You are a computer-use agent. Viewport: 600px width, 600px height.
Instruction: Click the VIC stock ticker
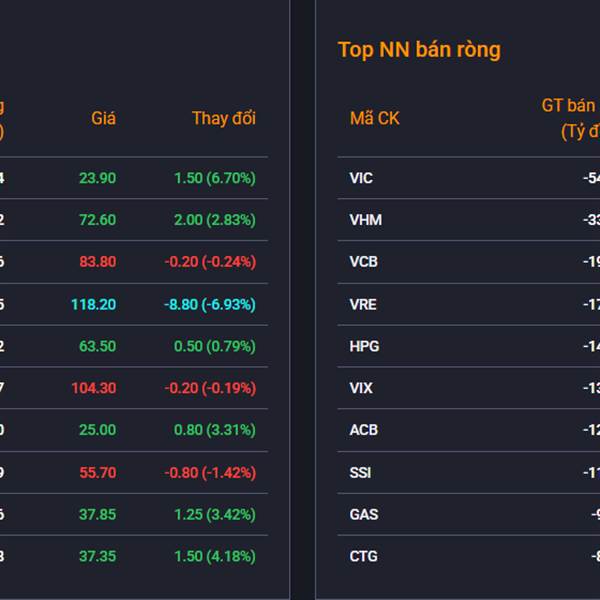coord(361,178)
